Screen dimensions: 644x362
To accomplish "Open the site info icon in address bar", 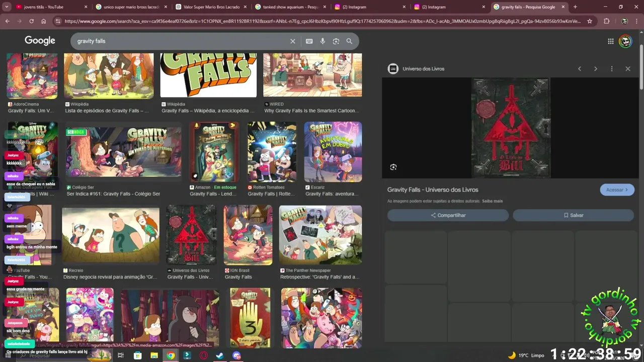I will (58, 21).
